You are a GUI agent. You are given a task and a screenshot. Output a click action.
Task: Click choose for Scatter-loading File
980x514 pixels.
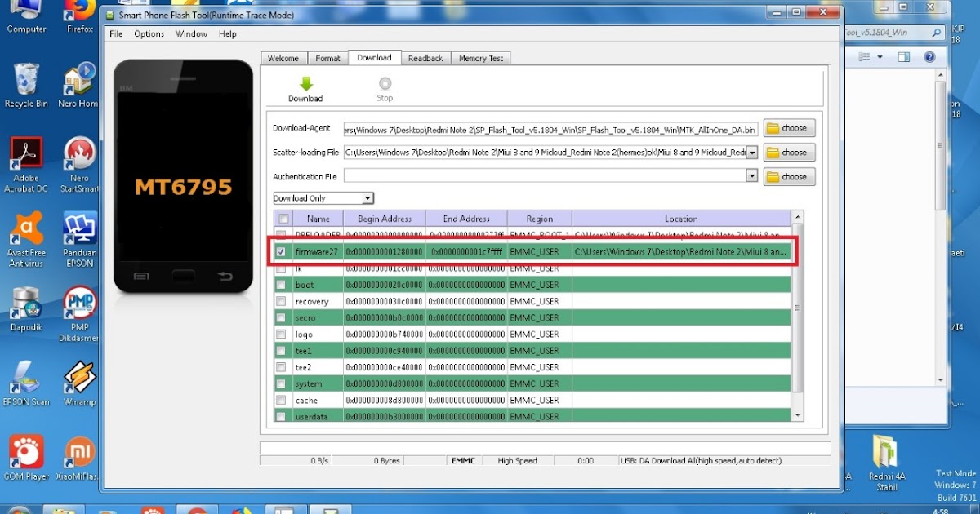(x=788, y=153)
